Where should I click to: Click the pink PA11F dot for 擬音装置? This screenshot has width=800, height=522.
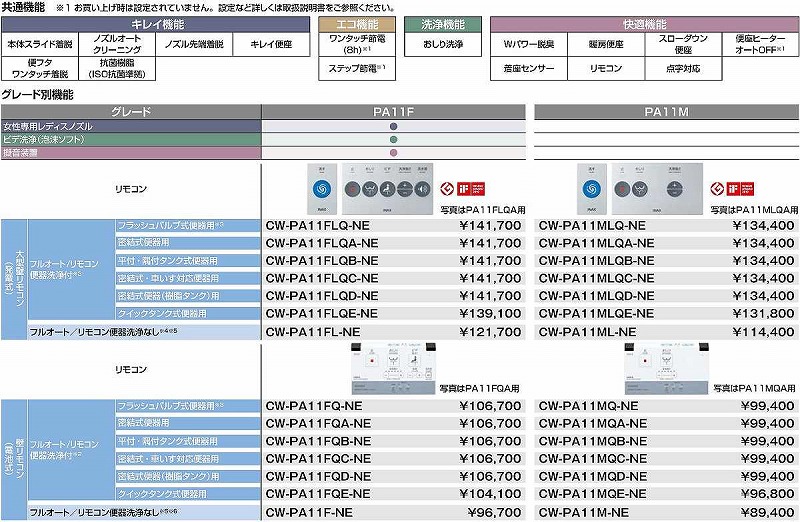[394, 153]
